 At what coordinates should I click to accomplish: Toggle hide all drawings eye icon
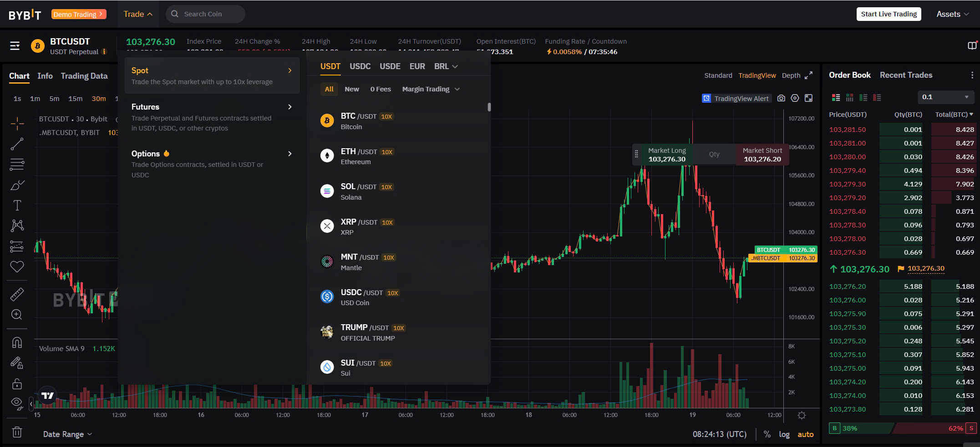click(x=17, y=403)
